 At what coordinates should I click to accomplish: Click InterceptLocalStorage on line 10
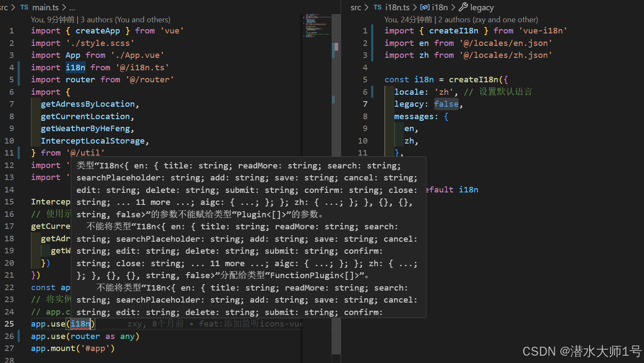[93, 141]
